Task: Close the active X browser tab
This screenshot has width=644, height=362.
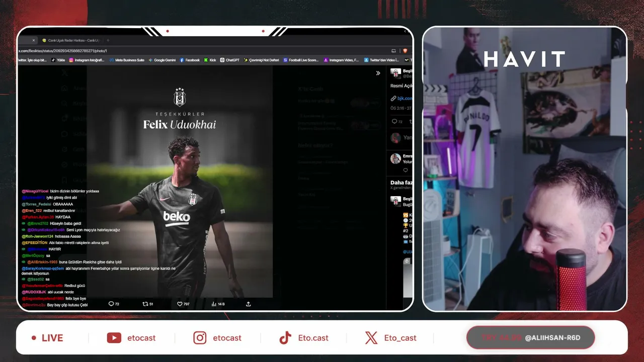Action: [34, 40]
